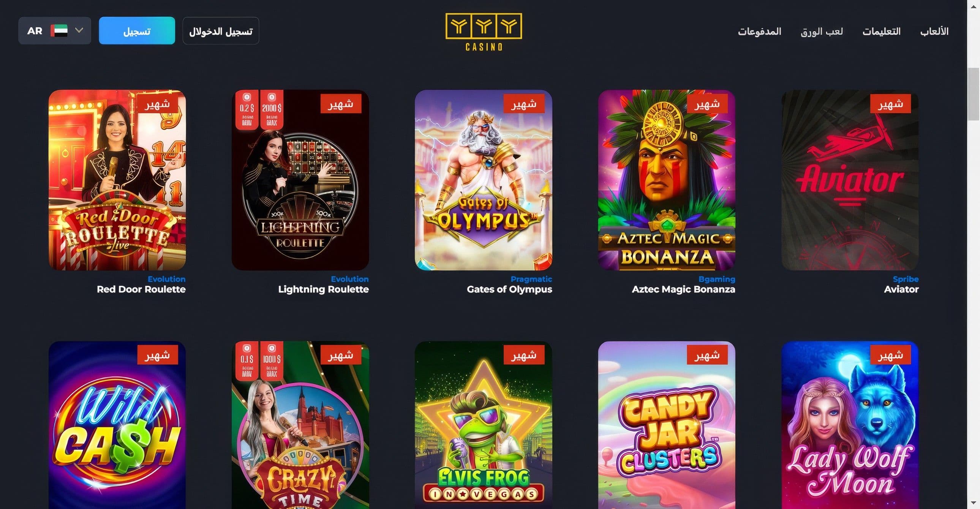Click the 2000$ max bet icon on Lightning Roulette
The height and width of the screenshot is (509, 980).
click(272, 109)
